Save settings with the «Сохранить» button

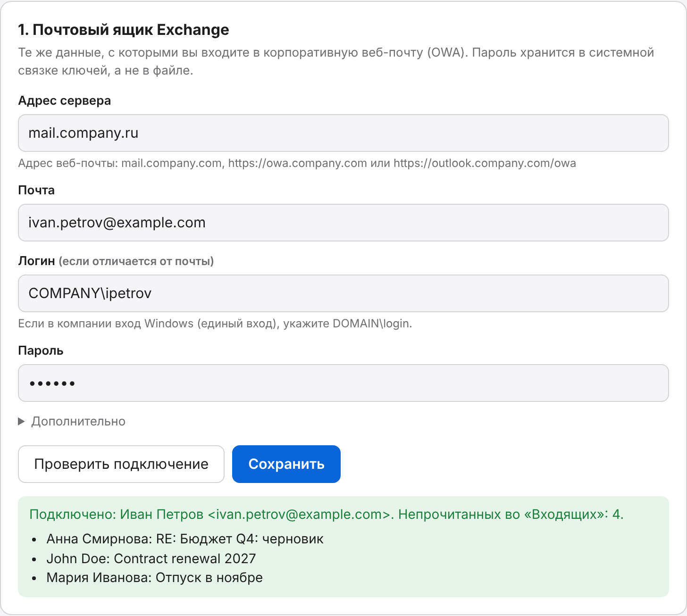click(x=286, y=464)
